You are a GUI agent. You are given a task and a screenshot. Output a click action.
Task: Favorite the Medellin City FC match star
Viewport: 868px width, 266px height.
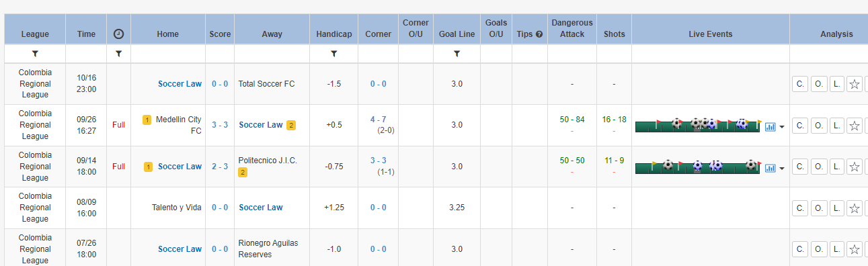pos(855,126)
